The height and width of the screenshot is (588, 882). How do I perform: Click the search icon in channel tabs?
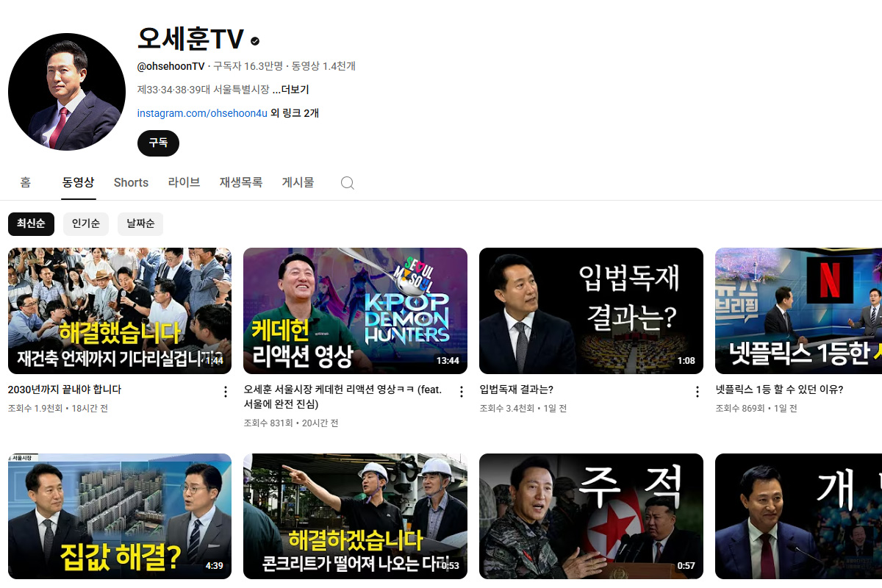[x=348, y=183]
